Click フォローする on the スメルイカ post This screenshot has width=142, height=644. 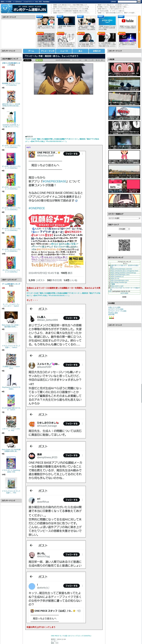click(71, 365)
